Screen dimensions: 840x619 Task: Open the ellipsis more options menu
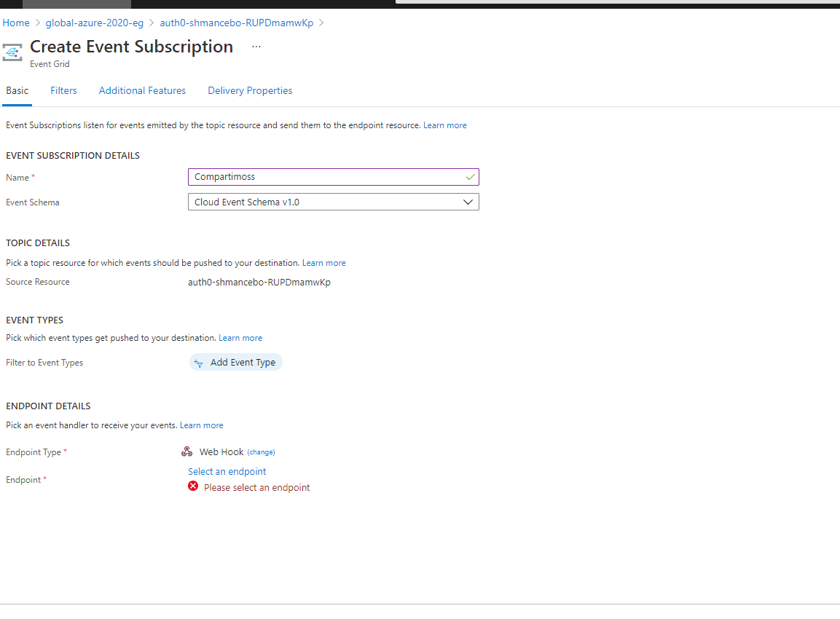click(256, 47)
